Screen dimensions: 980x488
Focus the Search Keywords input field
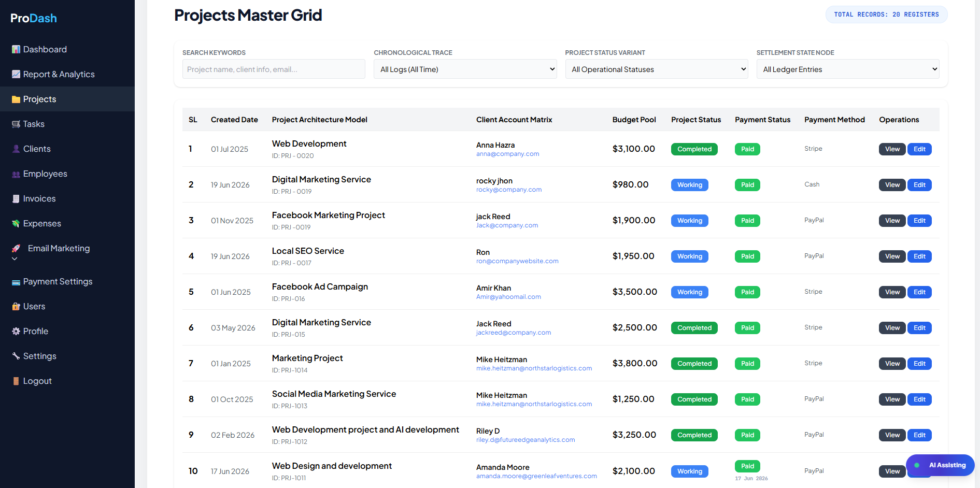point(274,69)
